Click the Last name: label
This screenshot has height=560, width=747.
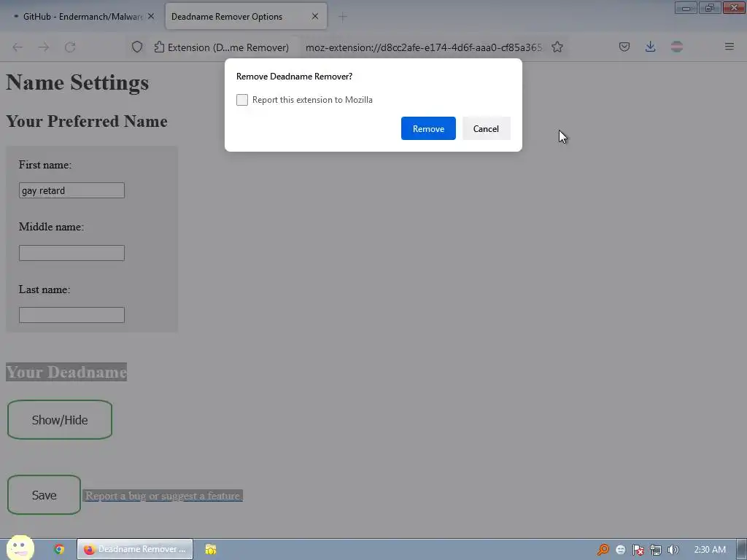click(44, 289)
